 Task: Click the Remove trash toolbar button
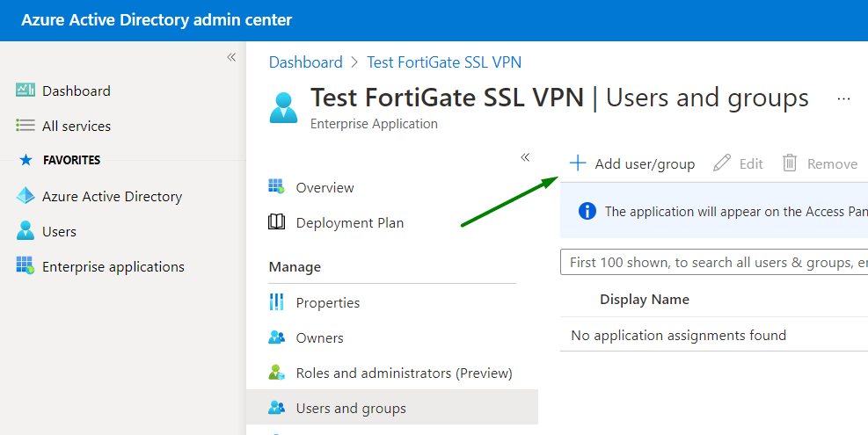[x=820, y=163]
